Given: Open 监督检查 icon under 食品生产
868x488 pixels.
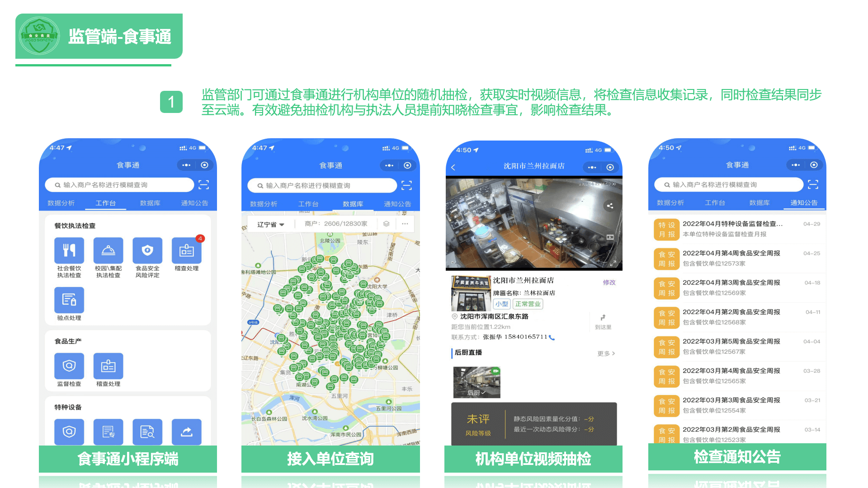Looking at the screenshot, I should point(69,366).
